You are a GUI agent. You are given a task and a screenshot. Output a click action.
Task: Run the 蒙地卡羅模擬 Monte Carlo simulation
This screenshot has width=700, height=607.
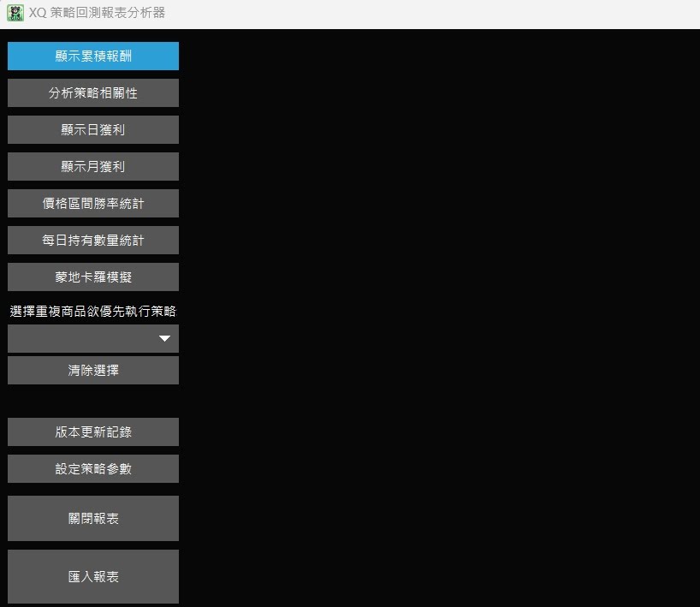93,277
